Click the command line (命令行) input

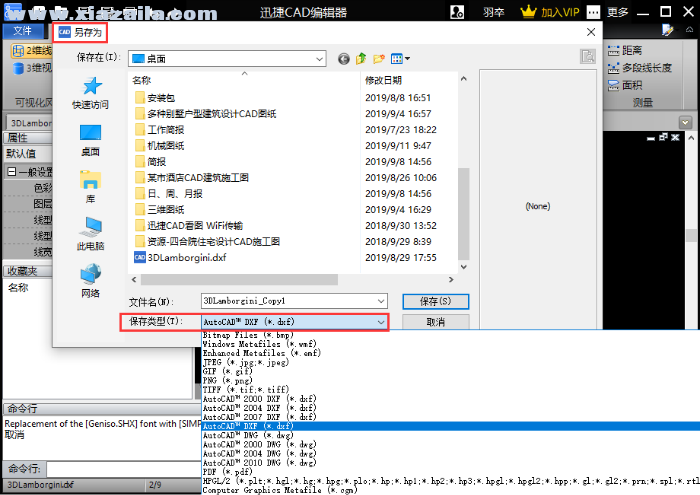pyautogui.click(x=124, y=469)
